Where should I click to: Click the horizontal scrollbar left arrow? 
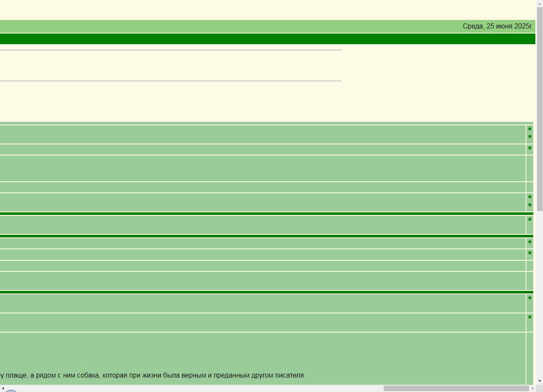3,388
